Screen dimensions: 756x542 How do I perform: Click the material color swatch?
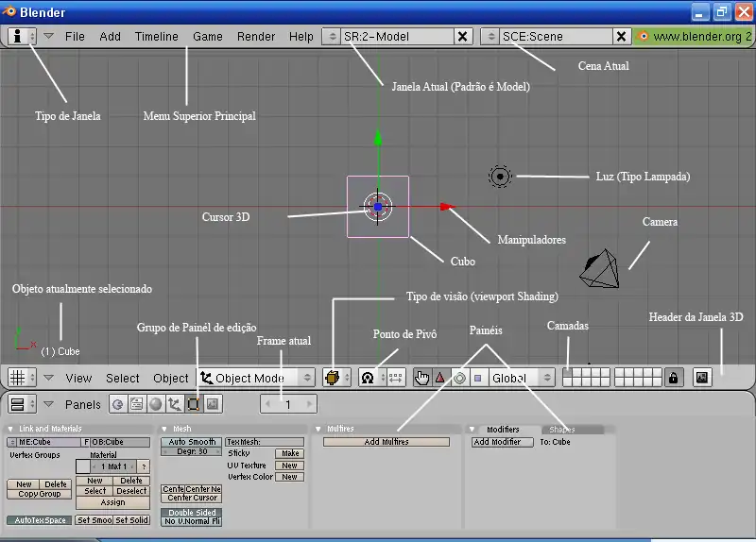tap(82, 466)
